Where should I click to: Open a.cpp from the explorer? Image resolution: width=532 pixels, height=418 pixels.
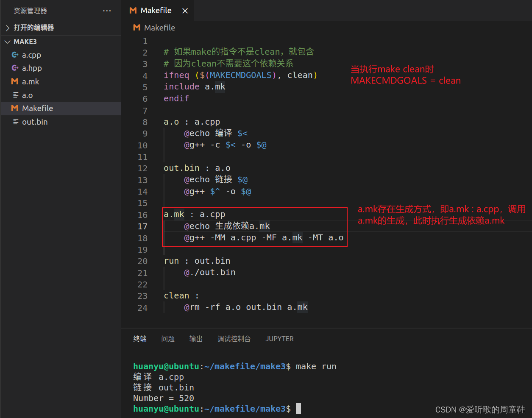(31, 55)
